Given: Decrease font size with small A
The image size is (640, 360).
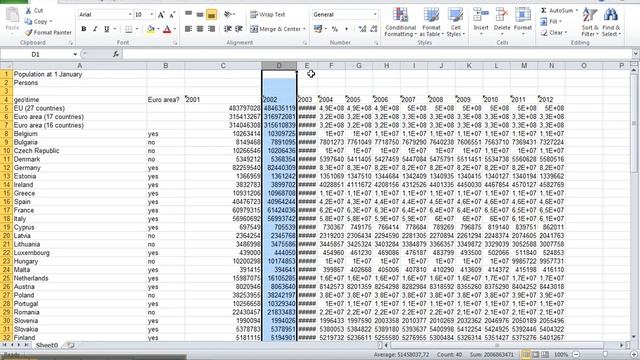Looking at the screenshot, I should [172, 15].
